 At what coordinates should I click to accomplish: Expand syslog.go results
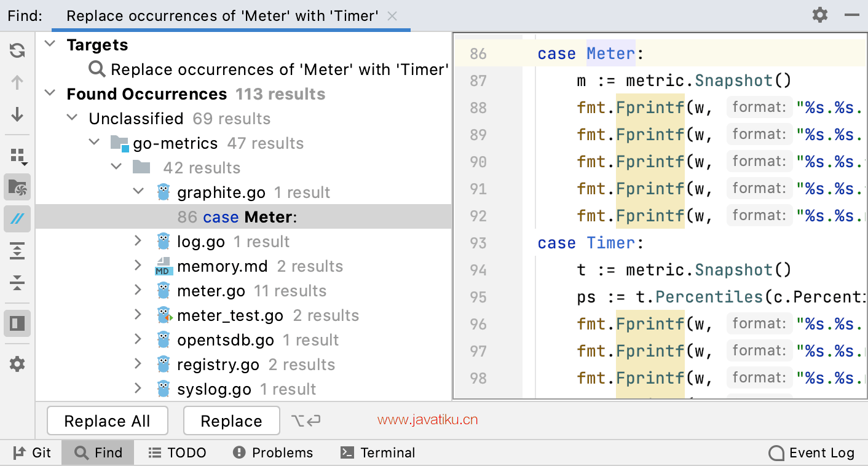[138, 389]
